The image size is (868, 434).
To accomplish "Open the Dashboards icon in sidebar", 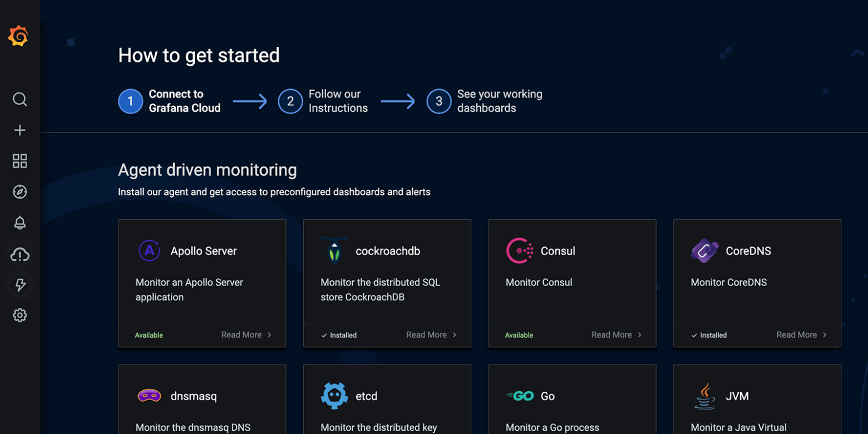I will (19, 161).
